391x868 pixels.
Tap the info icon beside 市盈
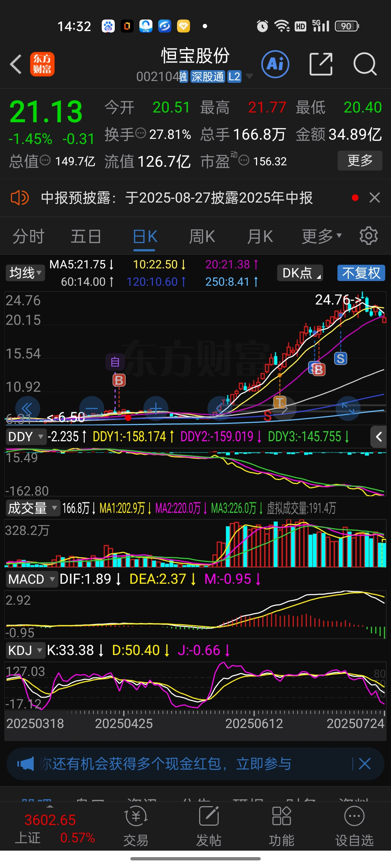coord(244,160)
